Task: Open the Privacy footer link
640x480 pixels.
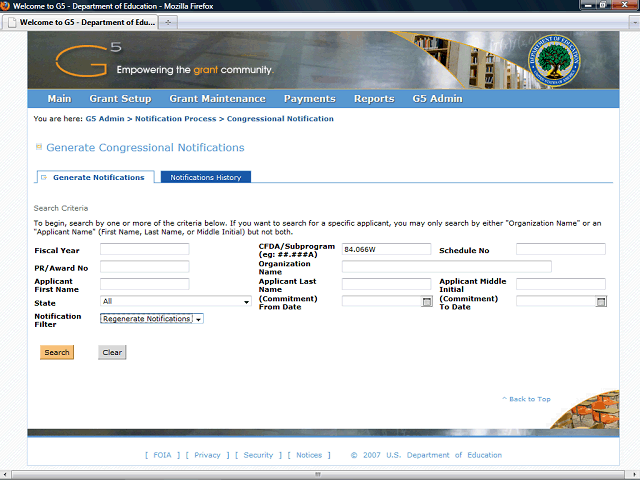Action: point(207,455)
